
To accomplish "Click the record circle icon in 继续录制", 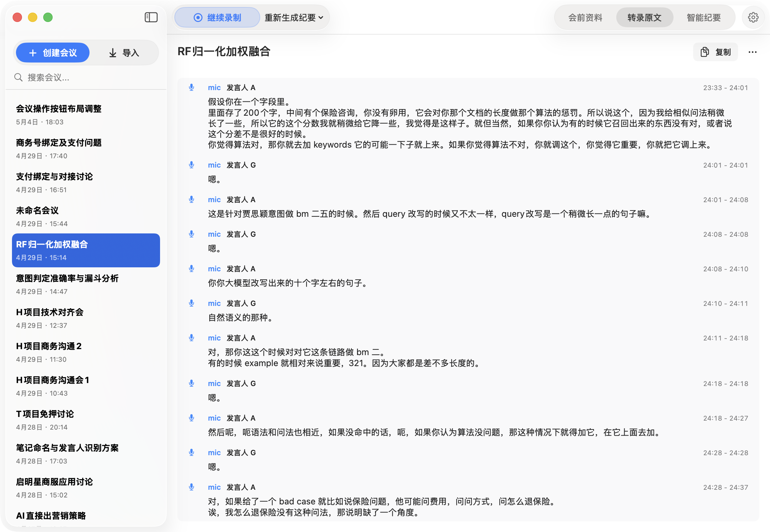I will [198, 17].
